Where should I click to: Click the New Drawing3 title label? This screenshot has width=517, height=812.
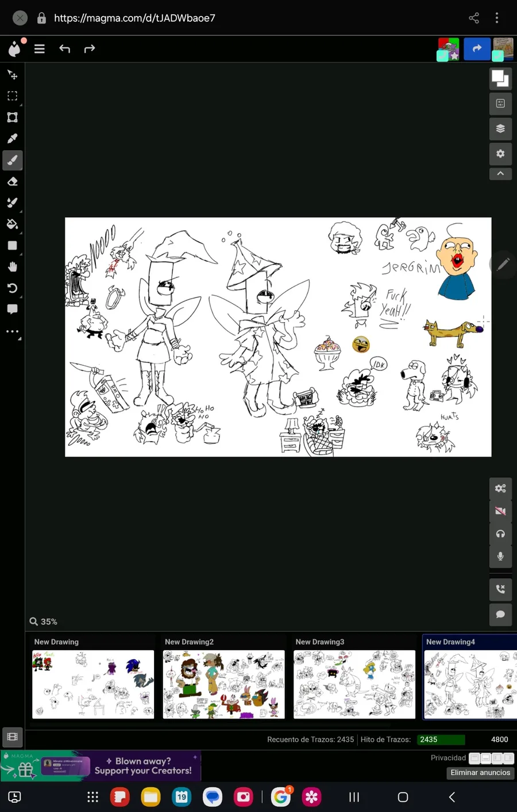click(320, 641)
